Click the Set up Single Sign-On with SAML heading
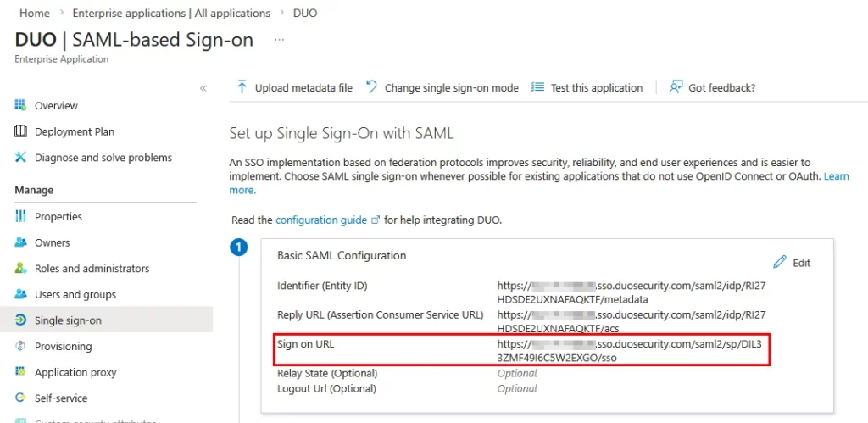The height and width of the screenshot is (423, 868). click(342, 133)
